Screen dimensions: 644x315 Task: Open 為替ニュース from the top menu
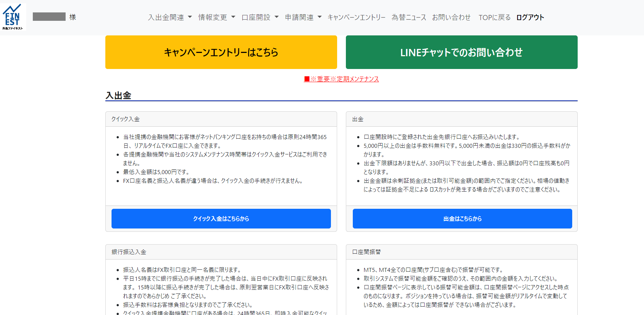coord(409,18)
